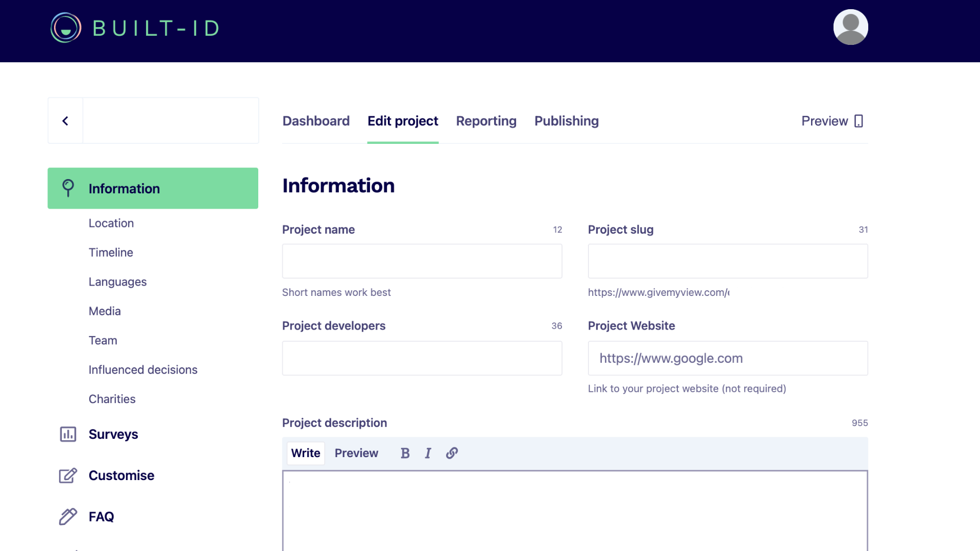Click the Built-ID logo icon
This screenshot has width=980, height=551.
[66, 28]
